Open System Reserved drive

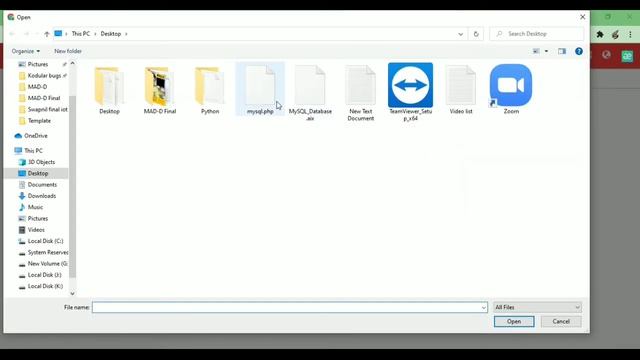click(x=48, y=253)
